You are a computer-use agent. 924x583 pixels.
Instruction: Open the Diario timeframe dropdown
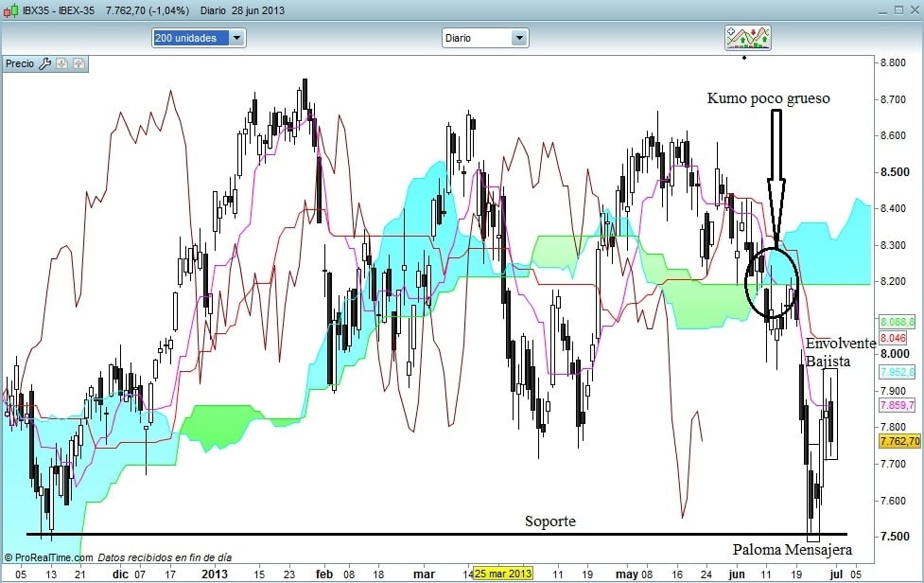[x=485, y=38]
